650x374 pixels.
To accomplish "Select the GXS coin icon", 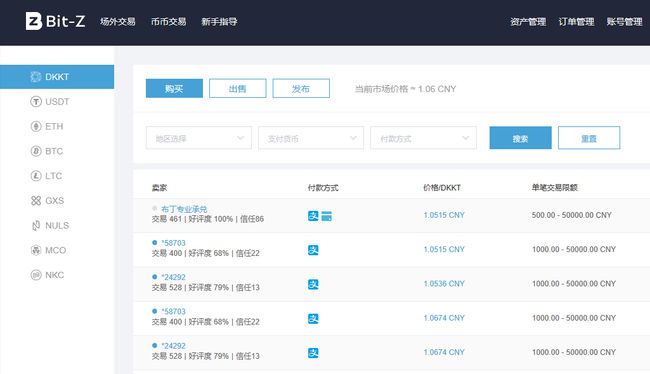I will pyautogui.click(x=36, y=201).
